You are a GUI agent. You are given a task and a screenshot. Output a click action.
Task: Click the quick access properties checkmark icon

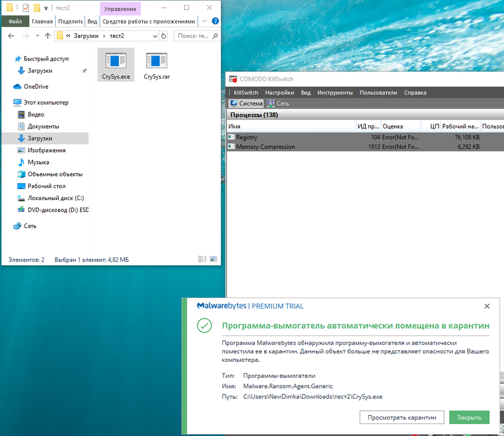point(26,8)
